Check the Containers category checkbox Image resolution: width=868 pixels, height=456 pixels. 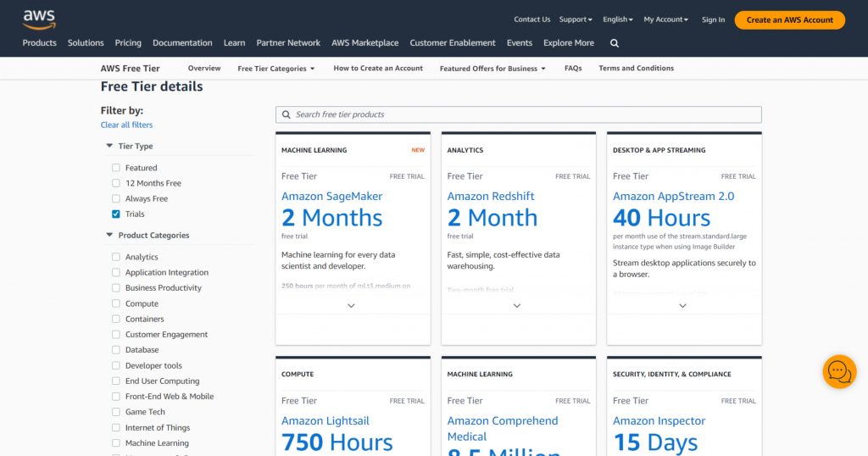(115, 319)
